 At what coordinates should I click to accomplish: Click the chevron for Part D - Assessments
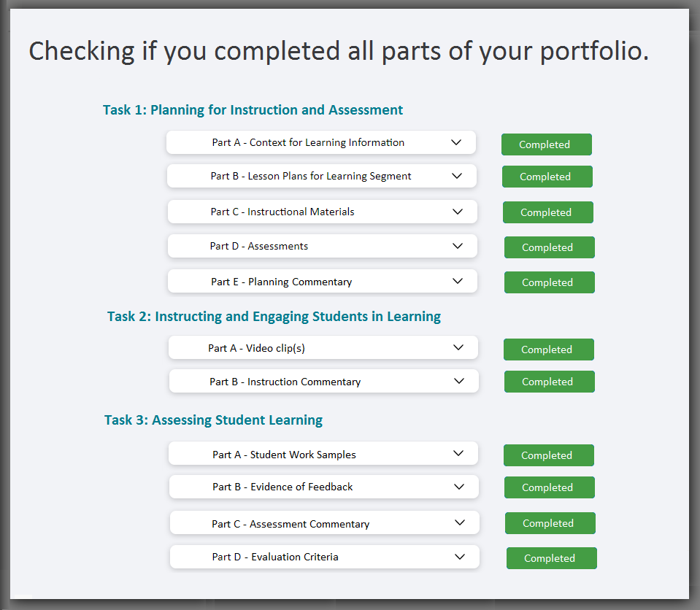[x=458, y=246]
